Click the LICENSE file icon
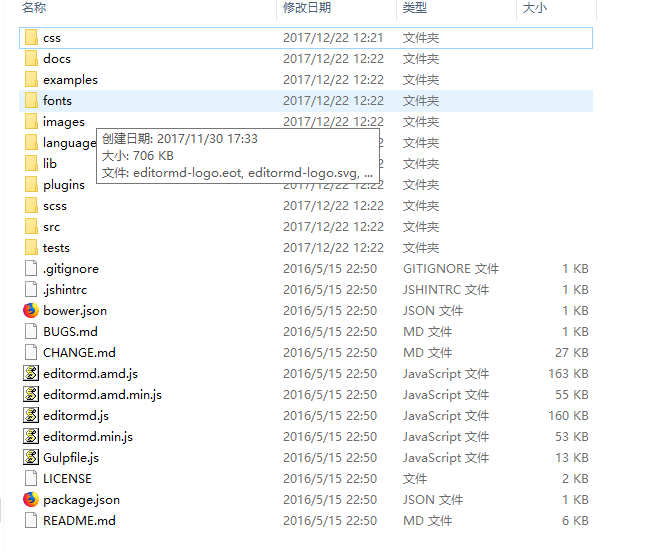661x552 pixels. coord(31,479)
